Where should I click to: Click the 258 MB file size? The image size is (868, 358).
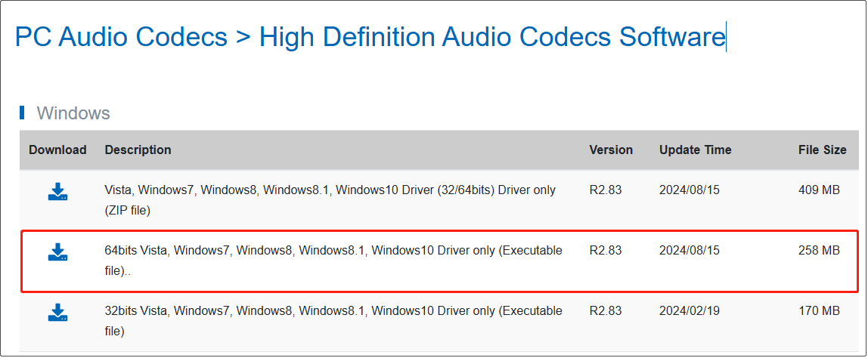[x=819, y=251]
